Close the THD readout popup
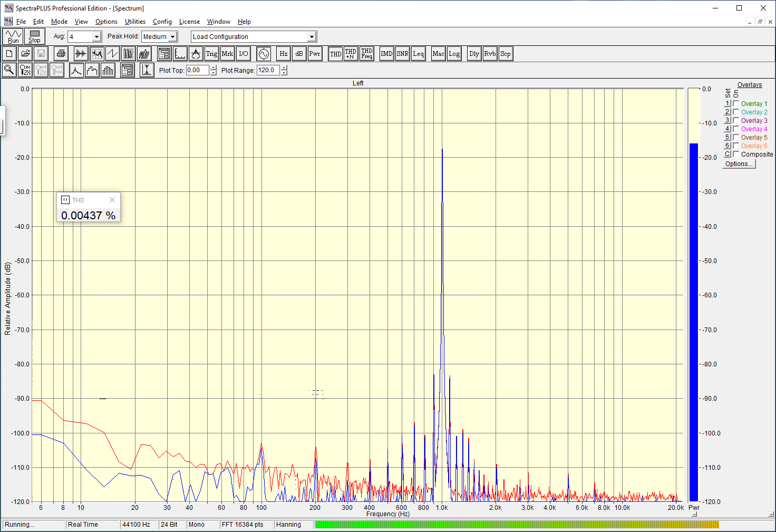The image size is (776, 532). (x=112, y=200)
